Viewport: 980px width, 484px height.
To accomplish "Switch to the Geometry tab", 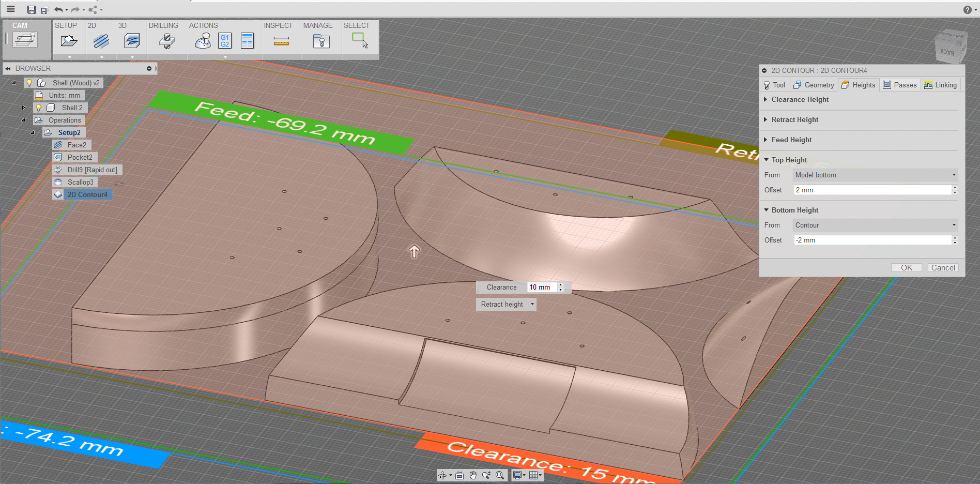I will point(814,85).
